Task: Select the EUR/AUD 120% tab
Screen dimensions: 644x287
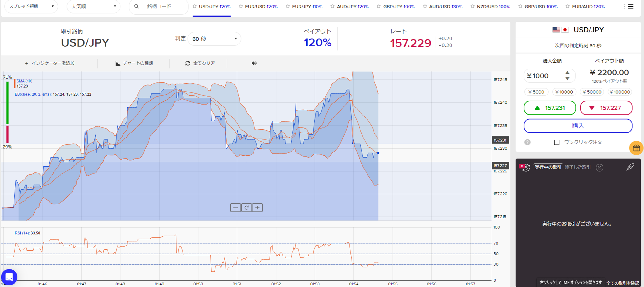Action: pos(588,7)
